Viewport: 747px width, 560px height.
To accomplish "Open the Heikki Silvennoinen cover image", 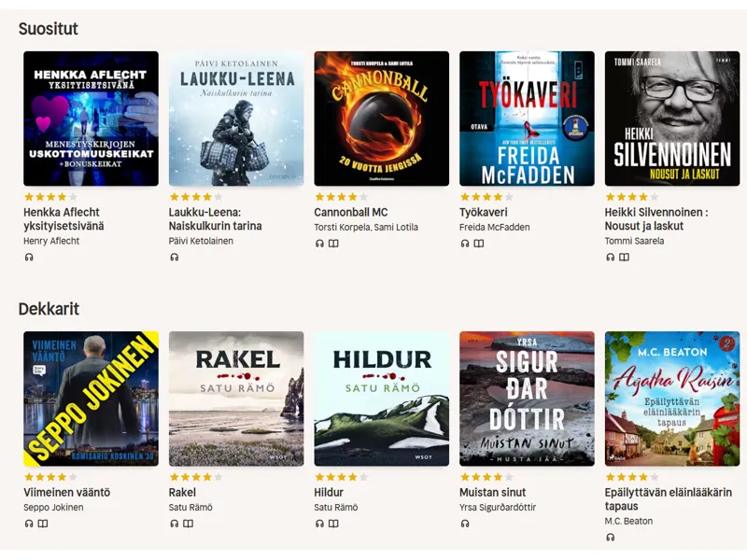I will (672, 119).
